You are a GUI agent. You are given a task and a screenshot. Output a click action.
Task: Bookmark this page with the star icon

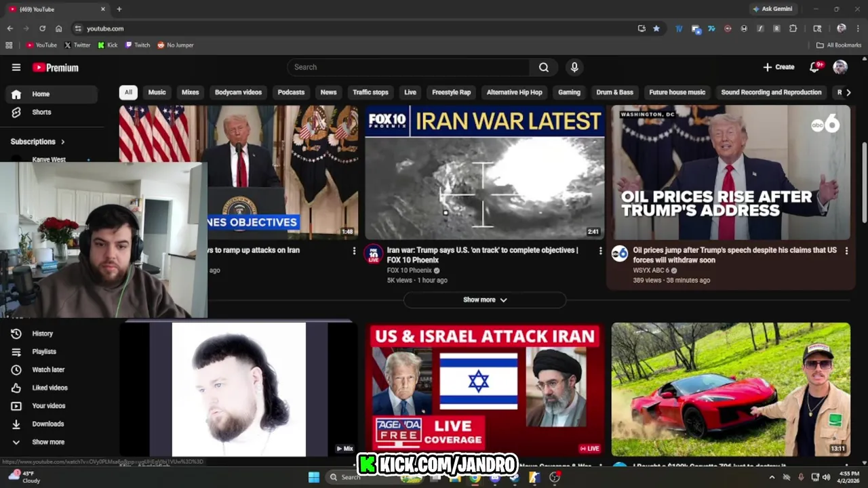coord(656,28)
